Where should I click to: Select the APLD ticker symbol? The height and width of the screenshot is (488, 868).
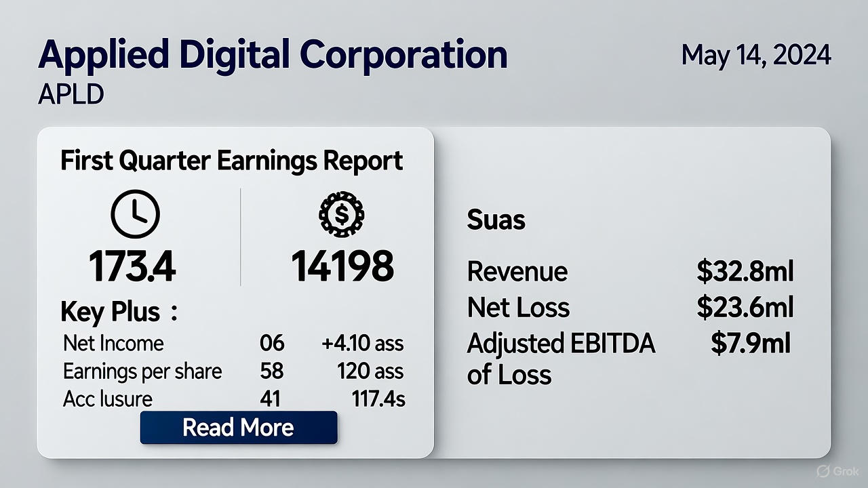71,95
